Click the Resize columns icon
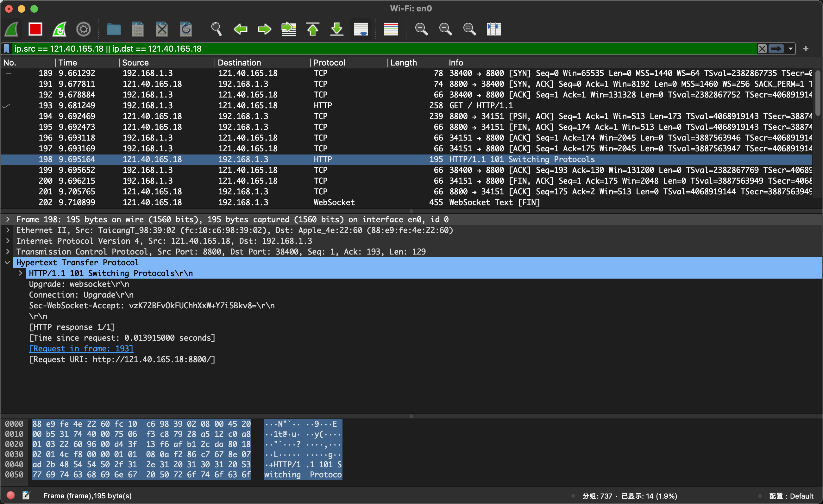This screenshot has height=504, width=823. pyautogui.click(x=493, y=29)
